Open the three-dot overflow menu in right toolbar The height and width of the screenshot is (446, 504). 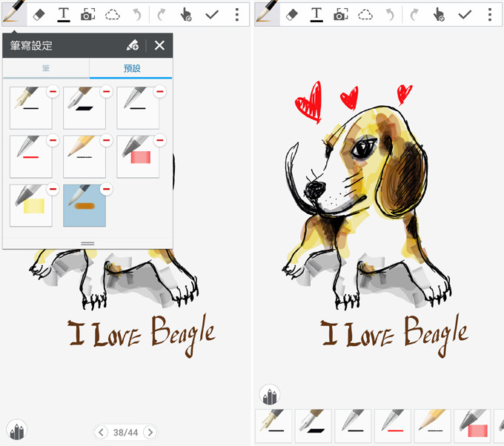coord(490,14)
